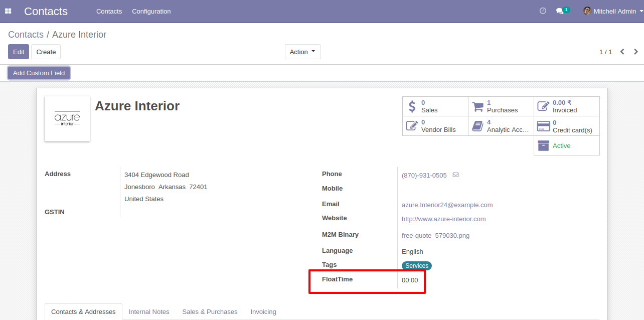Click the Services tag
Screen dimensions: 644x320
(417, 266)
